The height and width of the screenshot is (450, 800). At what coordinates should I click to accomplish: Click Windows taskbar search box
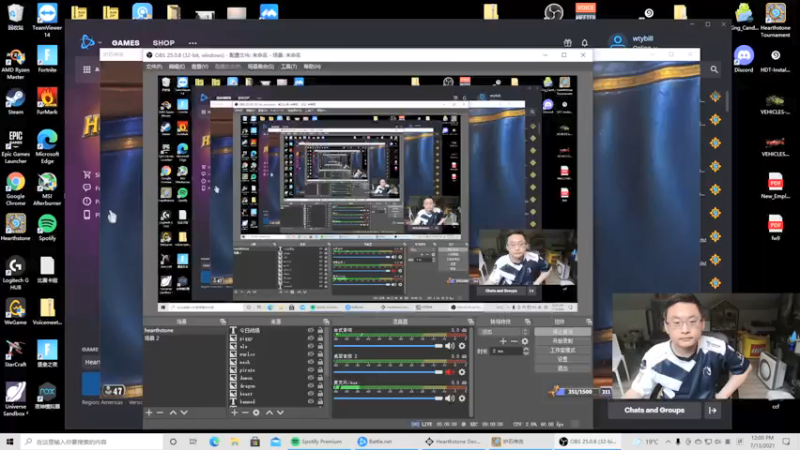point(93,442)
